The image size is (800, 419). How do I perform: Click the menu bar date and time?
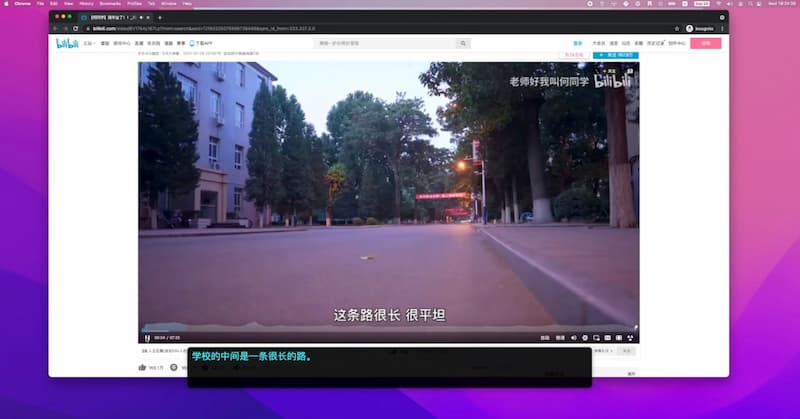pos(782,4)
